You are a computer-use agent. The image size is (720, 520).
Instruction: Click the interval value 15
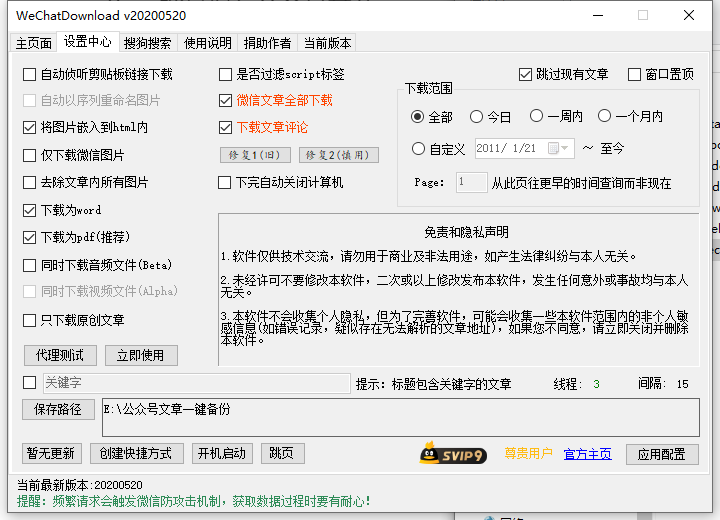coord(682,384)
